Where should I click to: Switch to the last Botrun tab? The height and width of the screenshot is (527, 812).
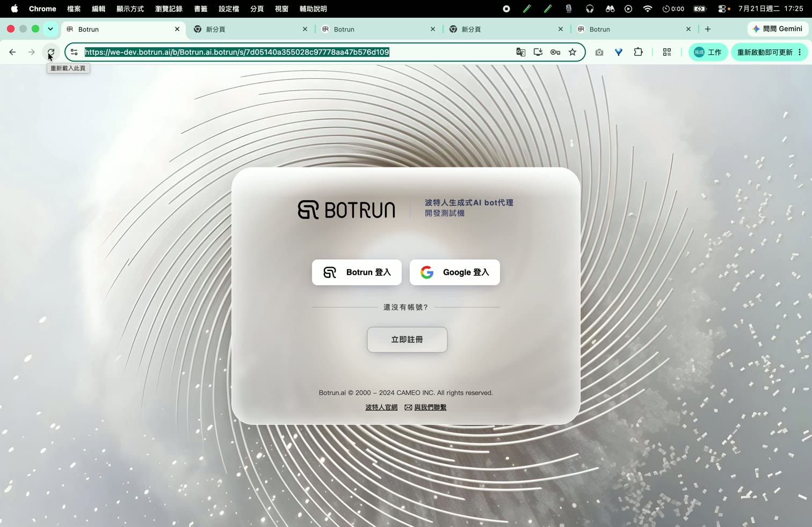tap(634, 29)
